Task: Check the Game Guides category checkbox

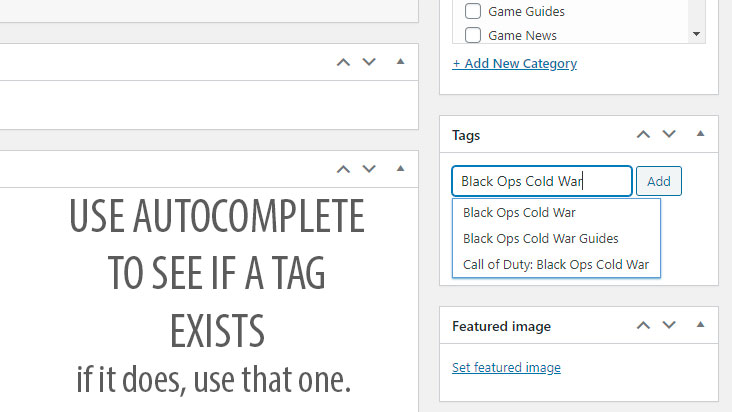Action: (473, 12)
